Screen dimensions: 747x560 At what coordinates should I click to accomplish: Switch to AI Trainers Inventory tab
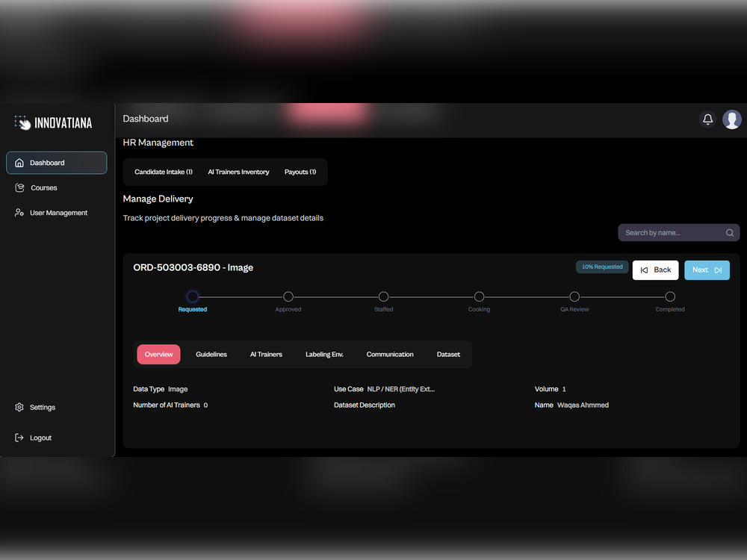tap(238, 172)
